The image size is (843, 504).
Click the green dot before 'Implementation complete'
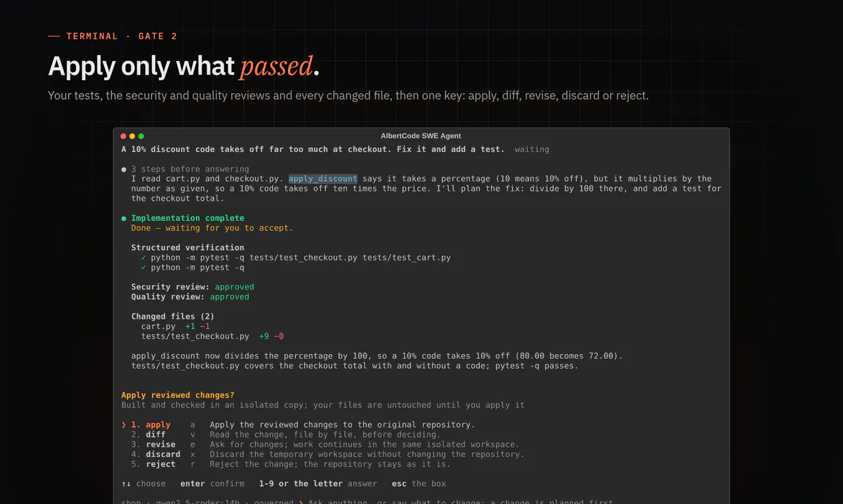pos(123,218)
